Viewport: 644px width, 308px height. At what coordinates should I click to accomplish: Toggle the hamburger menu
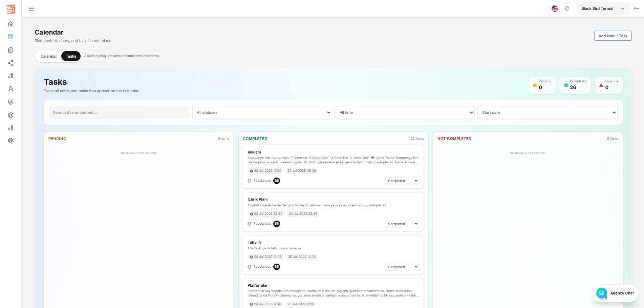[x=31, y=9]
